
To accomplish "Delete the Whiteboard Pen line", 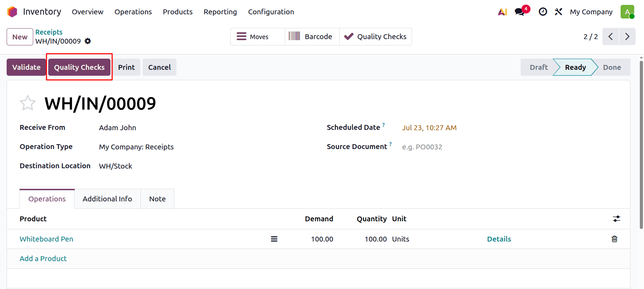I will tap(614, 239).
